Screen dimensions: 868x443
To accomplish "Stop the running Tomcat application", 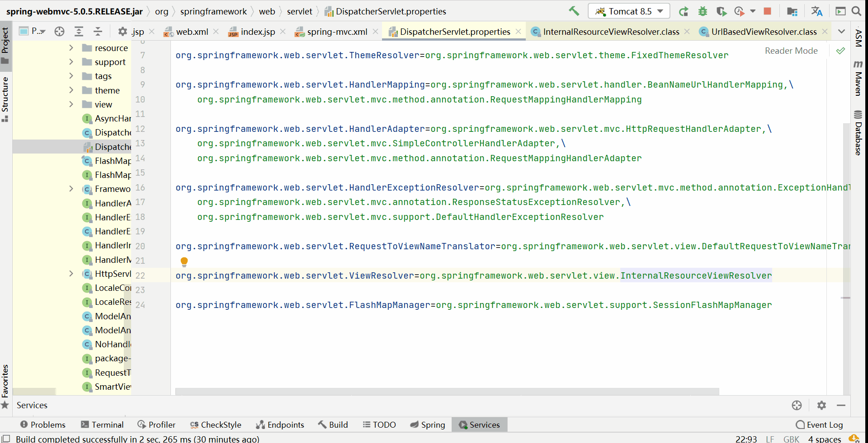I will point(767,11).
